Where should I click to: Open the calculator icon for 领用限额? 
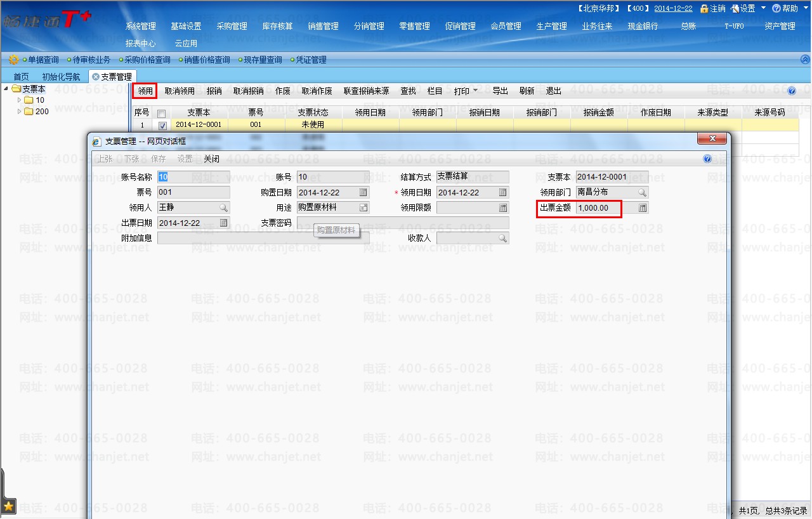point(503,207)
